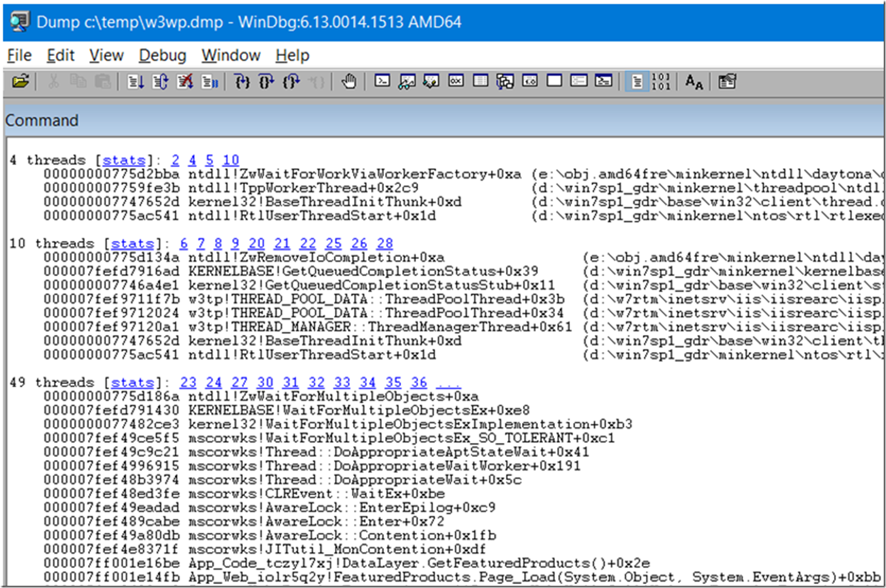
Task: Open thread 36 link
Action: coord(419,383)
